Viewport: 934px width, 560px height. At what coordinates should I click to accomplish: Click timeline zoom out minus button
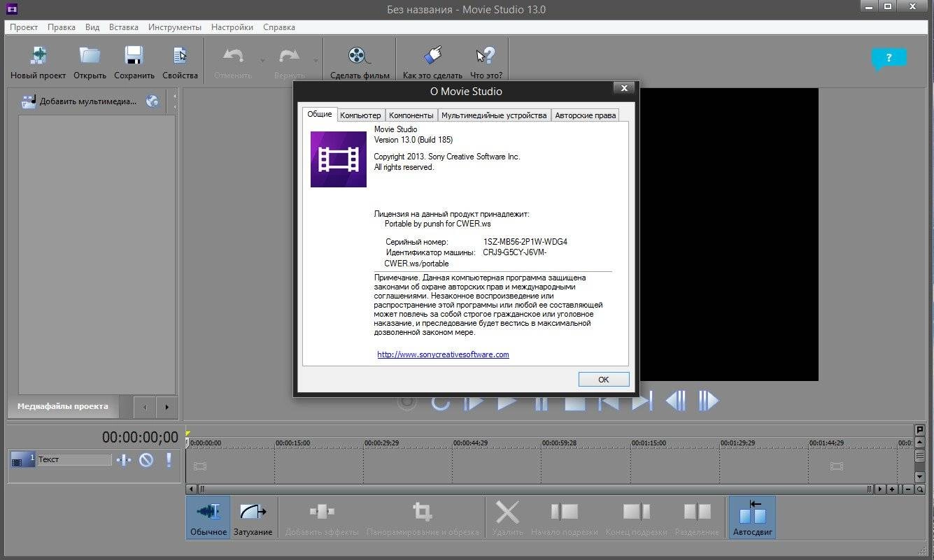click(907, 489)
